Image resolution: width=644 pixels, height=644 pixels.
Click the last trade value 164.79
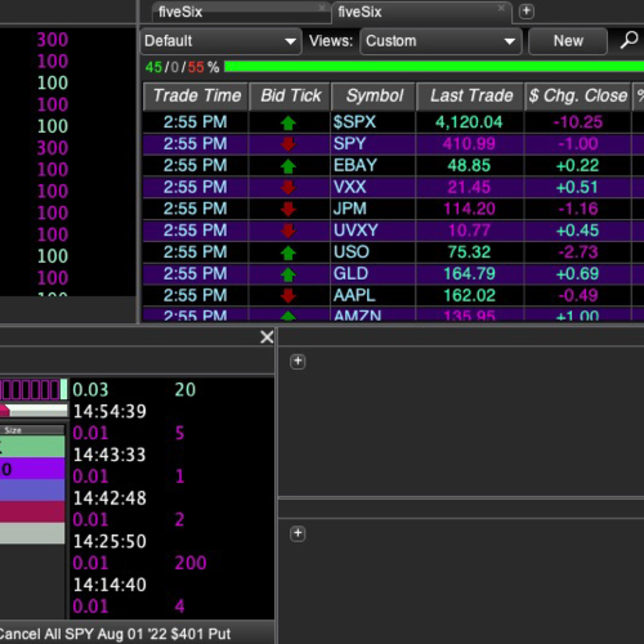click(x=469, y=274)
